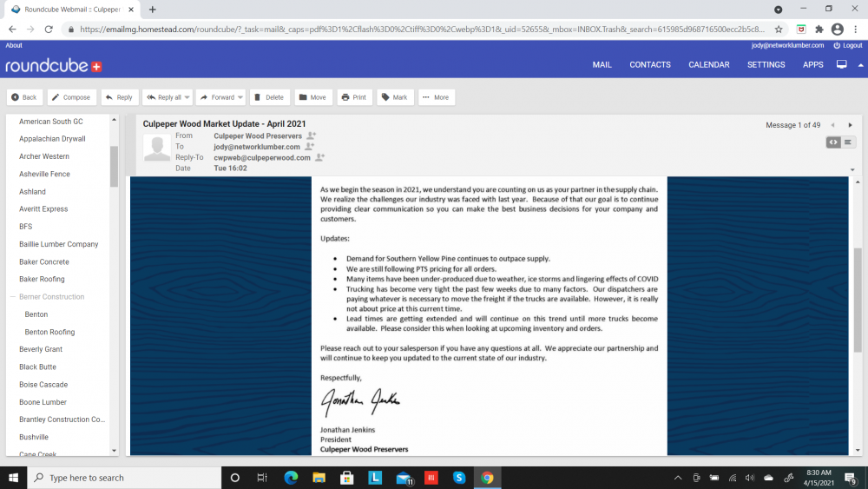Viewport: 868px width, 489px height.
Task: Delete the current message with trash icon
Action: (269, 97)
